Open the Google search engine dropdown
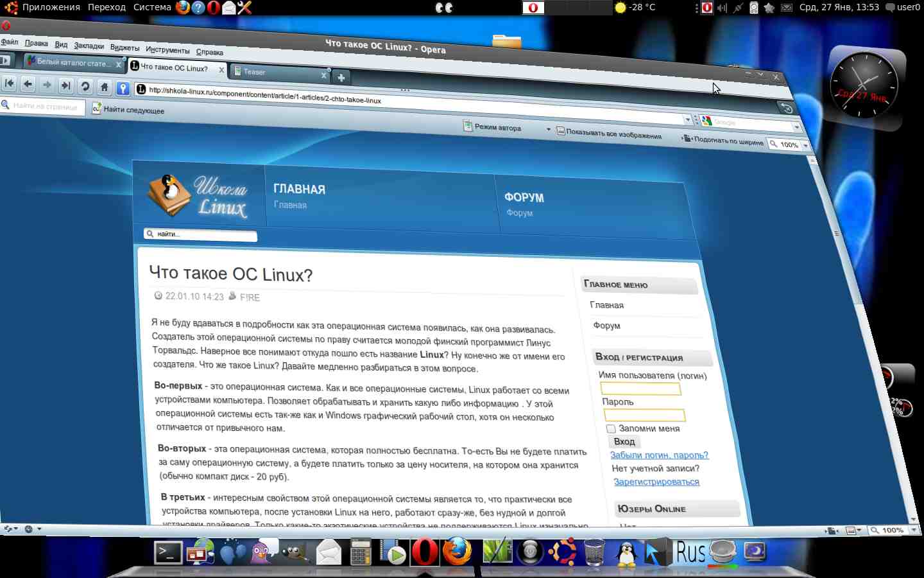 pos(796,127)
